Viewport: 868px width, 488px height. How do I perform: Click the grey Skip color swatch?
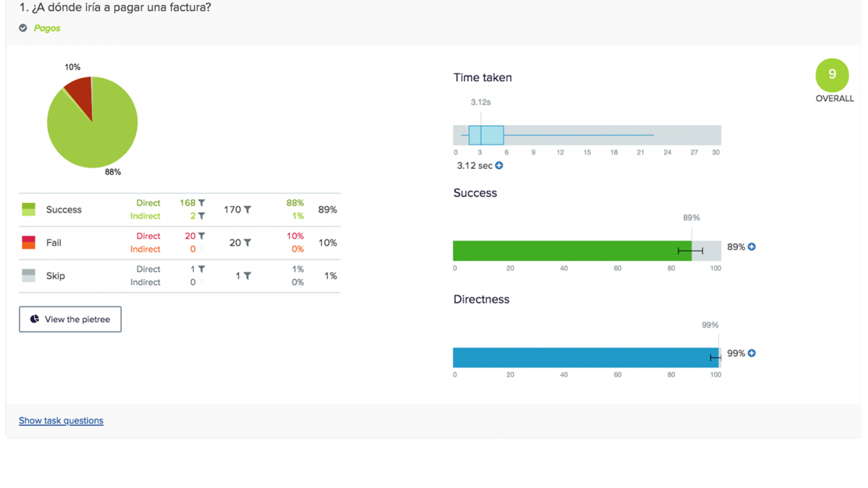pyautogui.click(x=28, y=276)
